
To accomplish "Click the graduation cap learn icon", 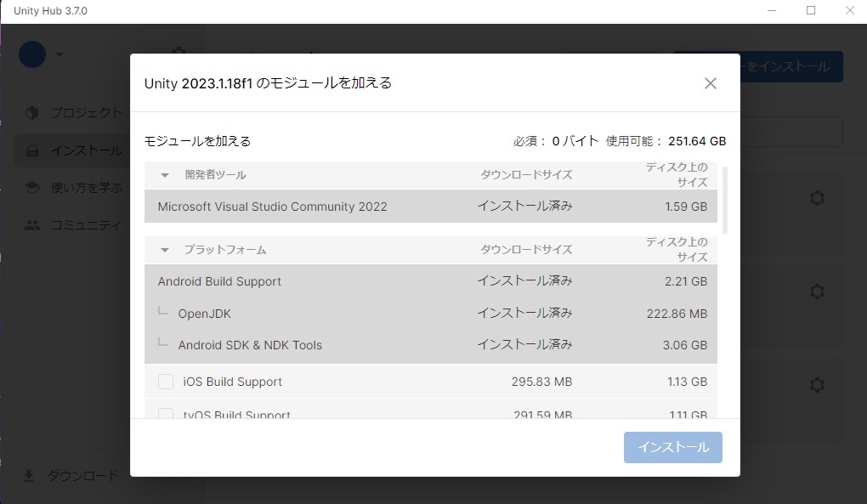I will pos(32,188).
